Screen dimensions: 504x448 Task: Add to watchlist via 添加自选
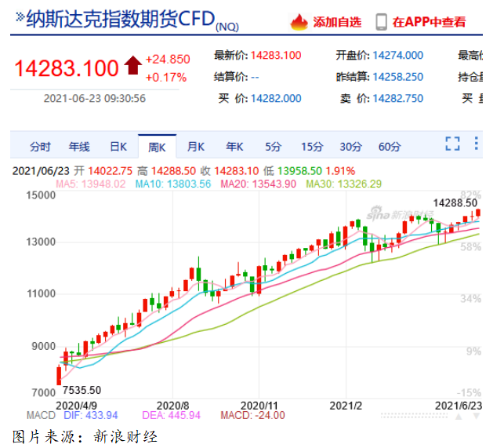tap(337, 22)
